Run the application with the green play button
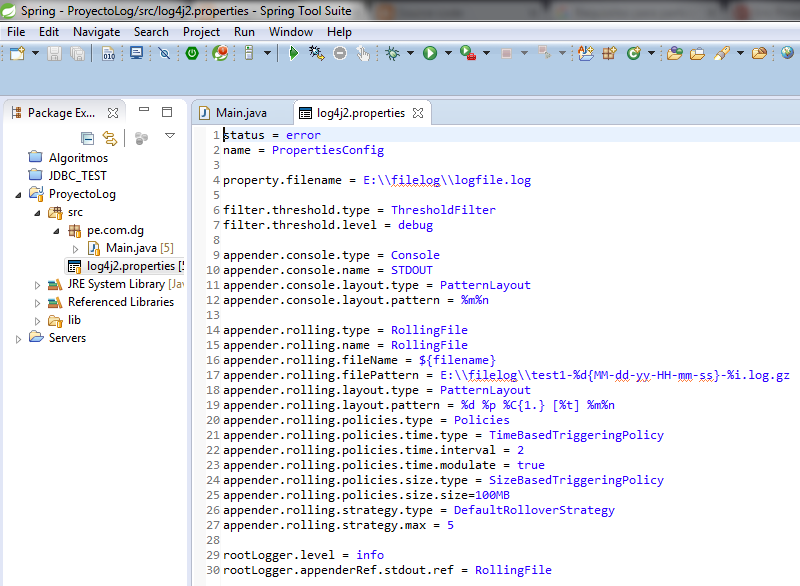The height and width of the screenshot is (586, 800). click(432, 52)
